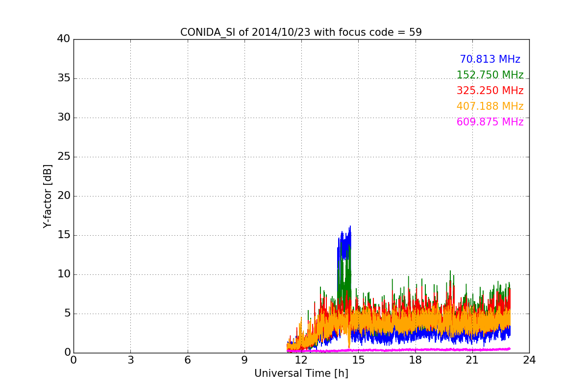Screen dimensions: 588x392
Task: Click the y-axis tick label 20
Action: [x=64, y=196]
